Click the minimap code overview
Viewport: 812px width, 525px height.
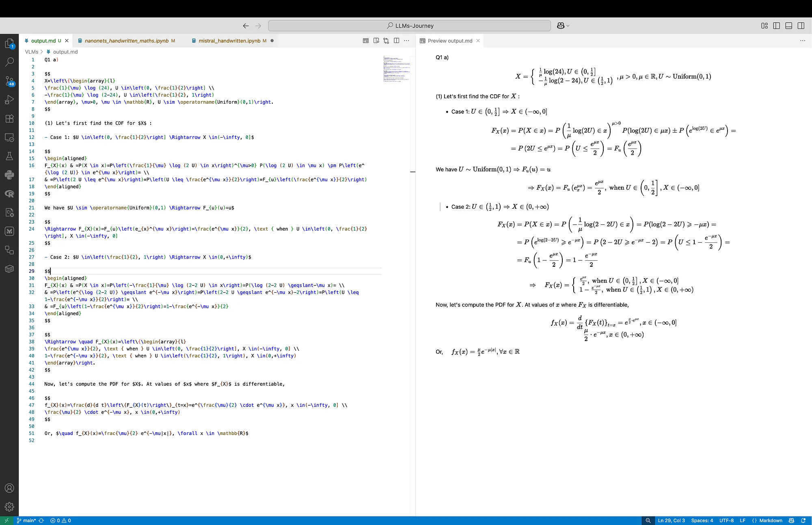397,69
